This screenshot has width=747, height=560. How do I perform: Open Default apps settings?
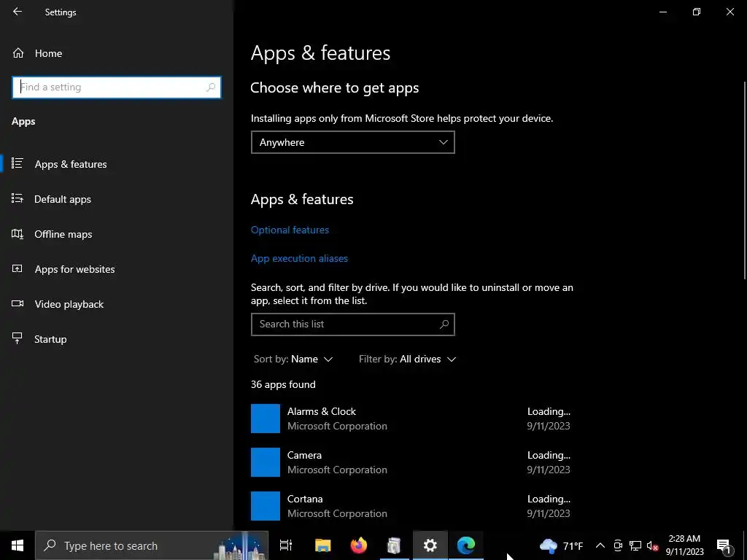point(117,199)
